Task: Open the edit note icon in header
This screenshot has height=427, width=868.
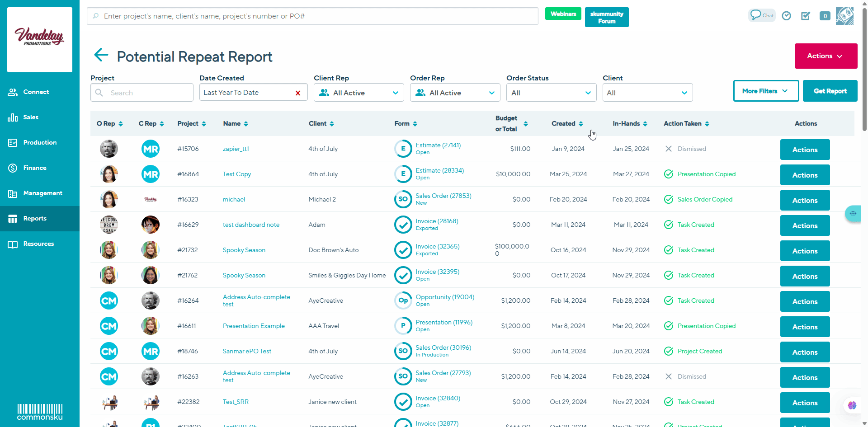Action: coord(806,16)
